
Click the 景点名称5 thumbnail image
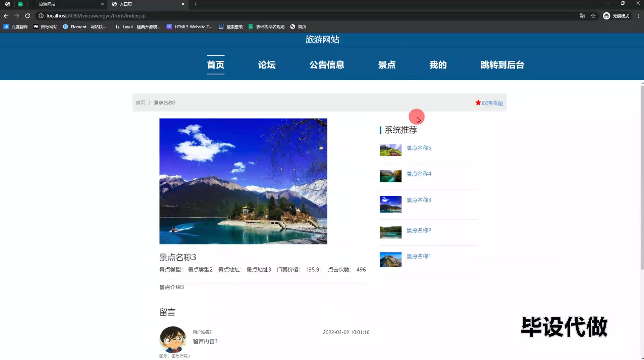pyautogui.click(x=390, y=150)
